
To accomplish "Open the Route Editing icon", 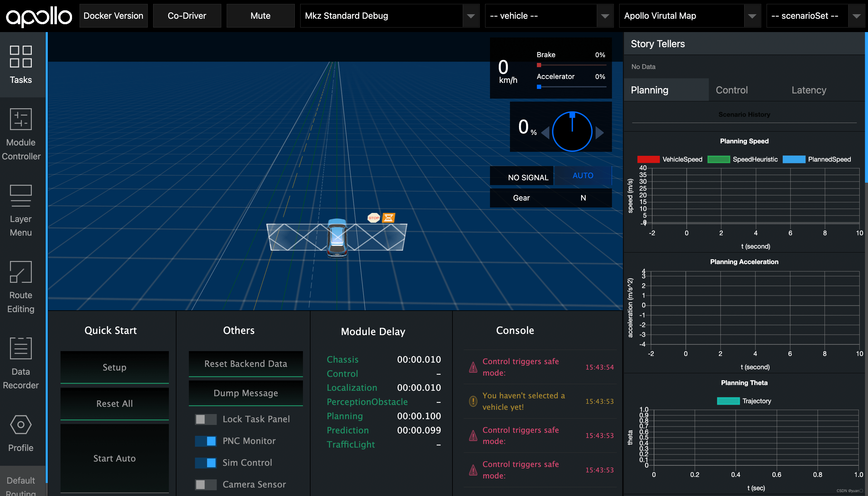I will pos(21,272).
